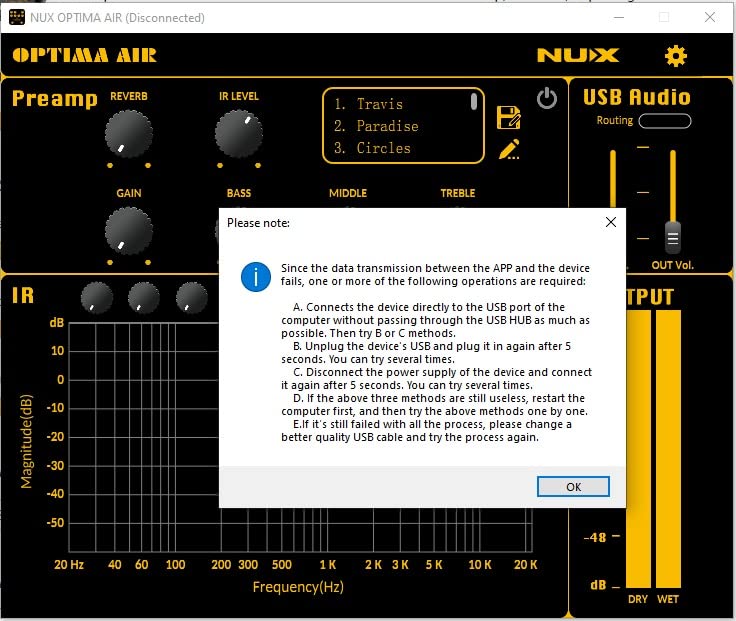
Task: Click the second knob in the IR section
Action: point(144,298)
